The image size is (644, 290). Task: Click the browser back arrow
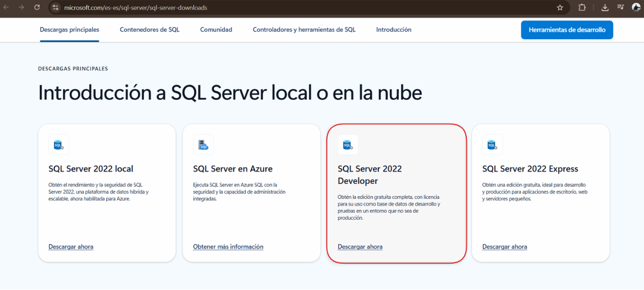point(6,8)
